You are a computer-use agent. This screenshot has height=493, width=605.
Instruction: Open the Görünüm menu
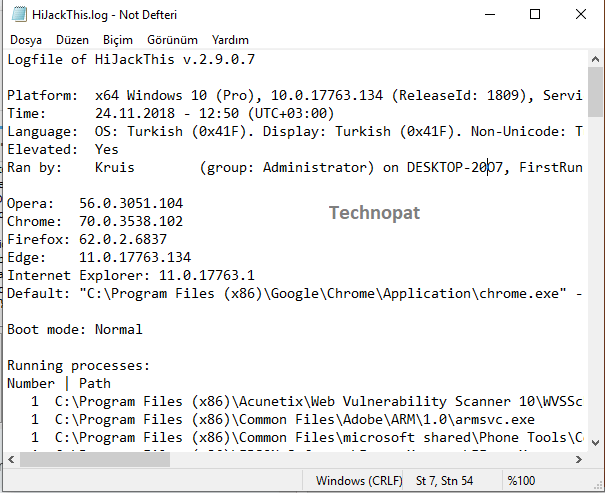172,40
